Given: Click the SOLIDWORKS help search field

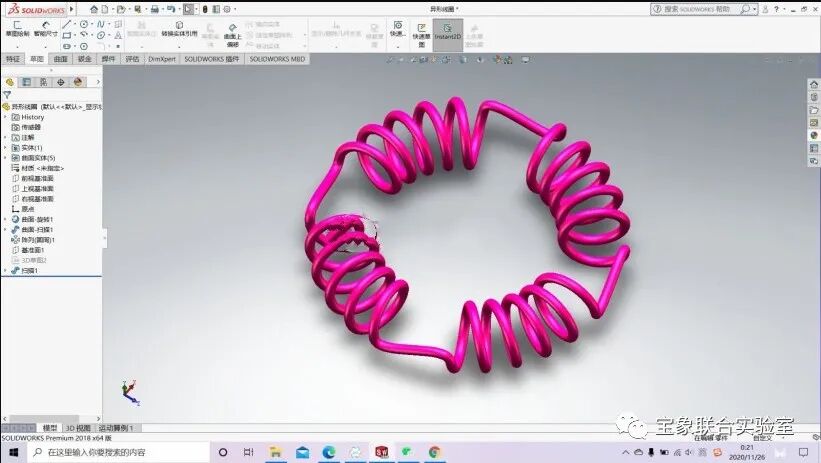Looking at the screenshot, I should 702,9.
